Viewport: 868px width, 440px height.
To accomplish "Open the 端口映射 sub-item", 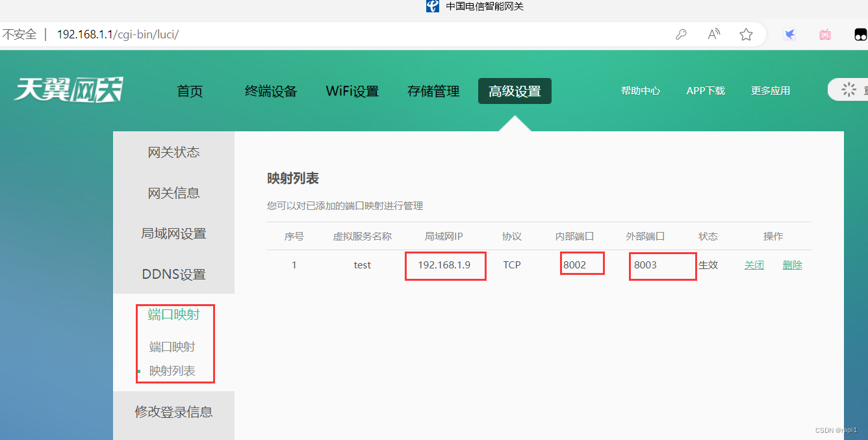I will [172, 347].
